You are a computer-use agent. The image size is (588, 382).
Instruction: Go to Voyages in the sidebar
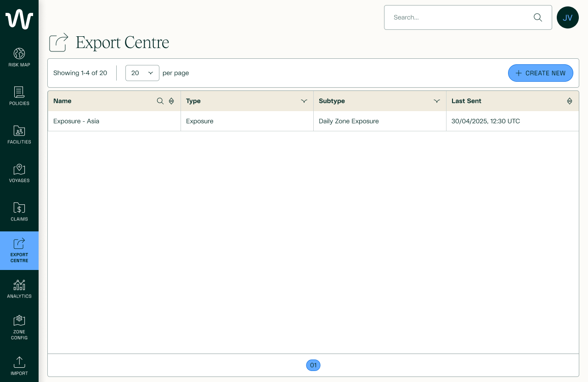[x=19, y=173]
